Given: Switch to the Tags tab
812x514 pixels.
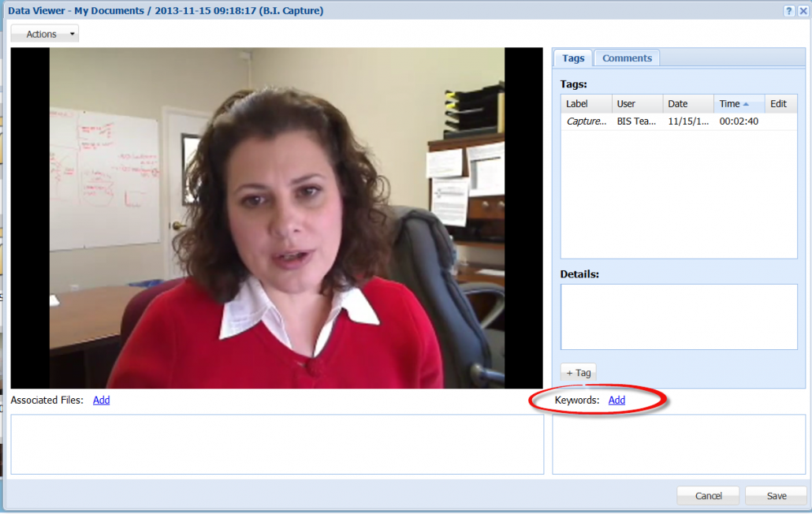Looking at the screenshot, I should [572, 57].
